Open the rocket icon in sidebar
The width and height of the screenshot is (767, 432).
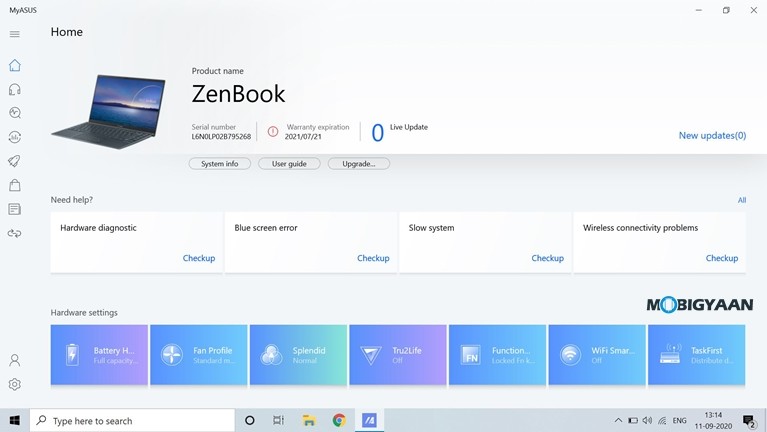(15, 161)
